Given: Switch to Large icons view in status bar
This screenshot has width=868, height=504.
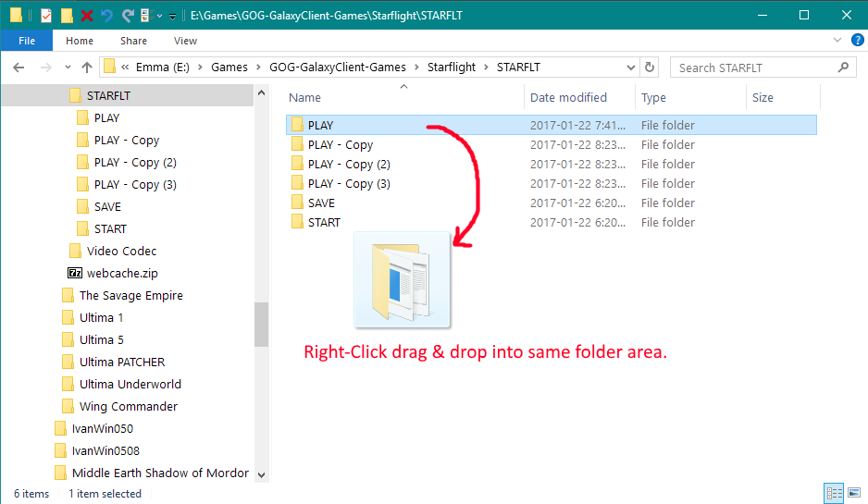Looking at the screenshot, I should tap(853, 493).
